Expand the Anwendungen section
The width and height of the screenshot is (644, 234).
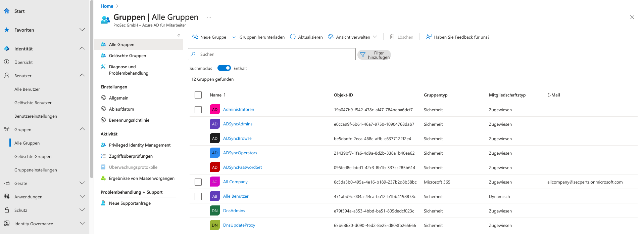click(82, 196)
